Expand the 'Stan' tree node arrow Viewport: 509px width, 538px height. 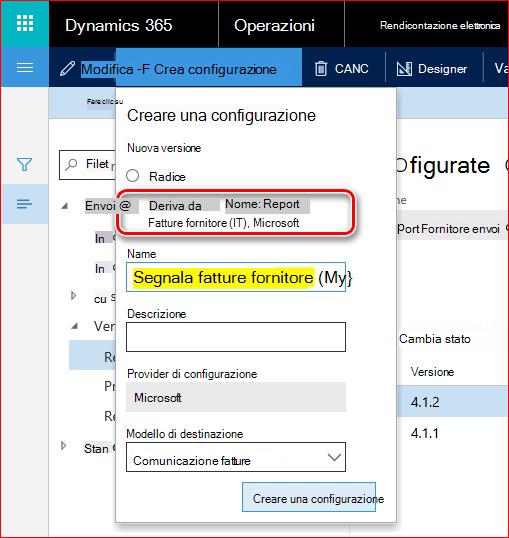pyautogui.click(x=63, y=446)
